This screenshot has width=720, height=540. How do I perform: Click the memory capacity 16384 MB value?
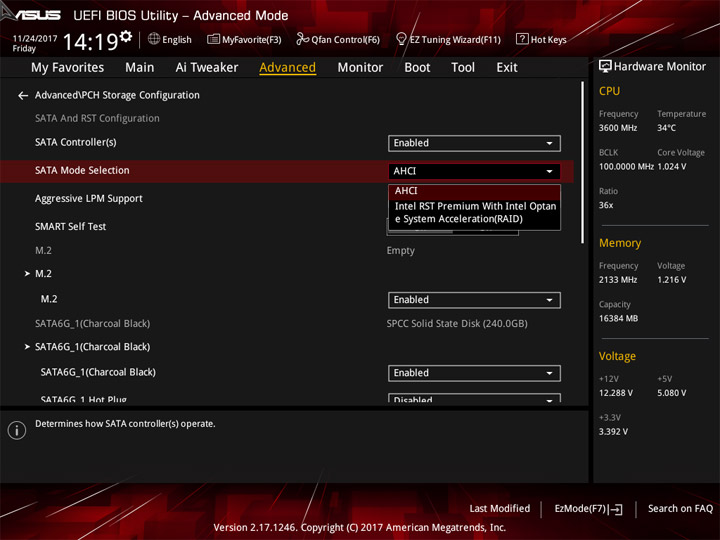[x=618, y=319]
